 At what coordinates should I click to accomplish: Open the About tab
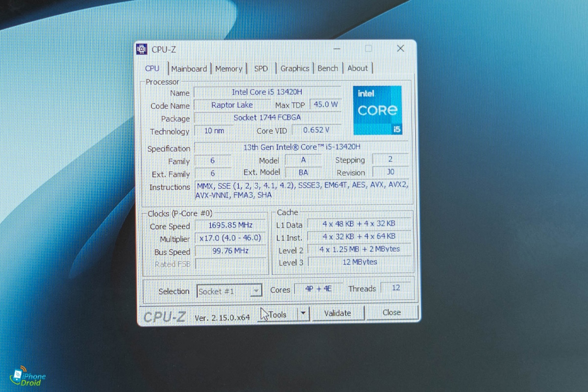pos(358,68)
